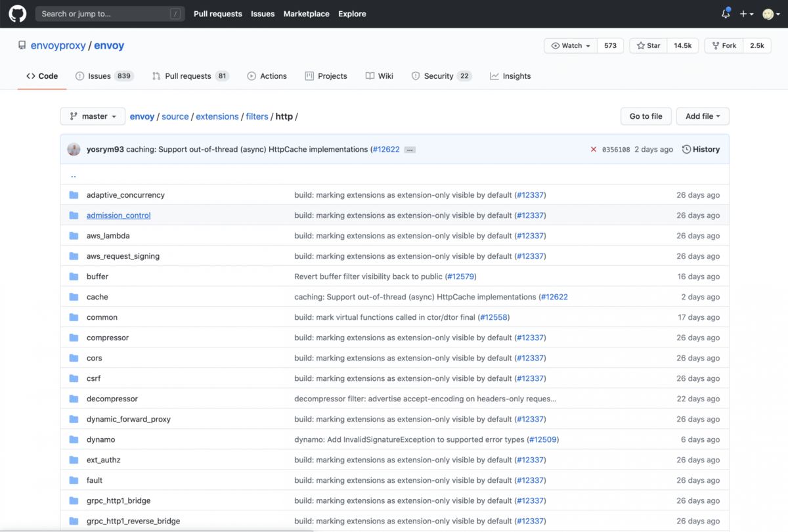Open Marketplace in top navigation
This screenshot has height=532, width=788.
pyautogui.click(x=307, y=14)
